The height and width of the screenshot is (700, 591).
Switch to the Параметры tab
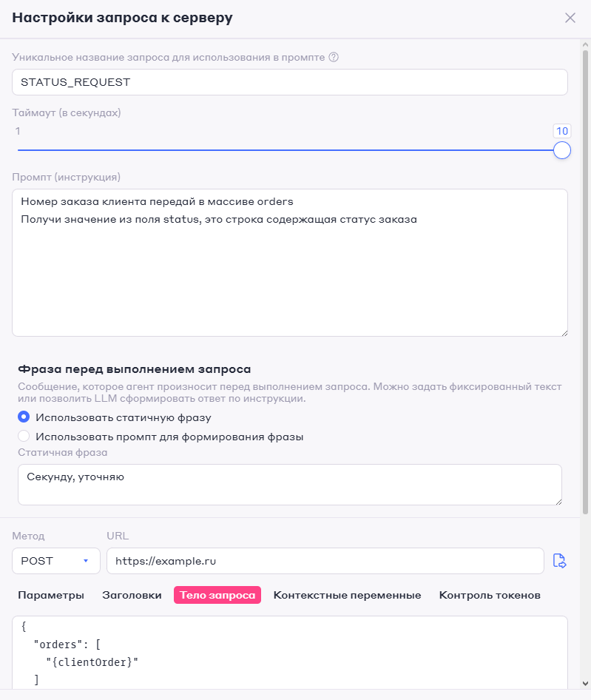(x=50, y=594)
